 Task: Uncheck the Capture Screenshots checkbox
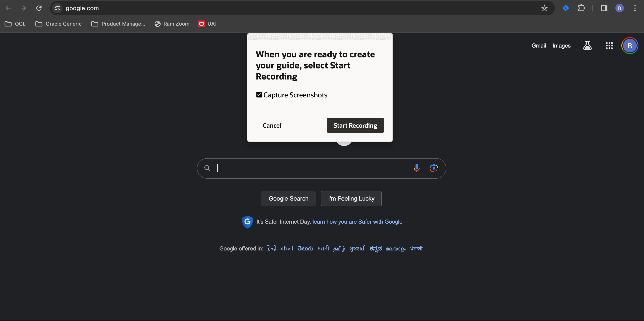tap(259, 95)
